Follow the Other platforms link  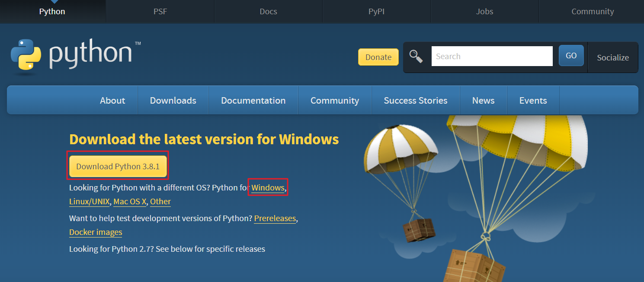(160, 202)
